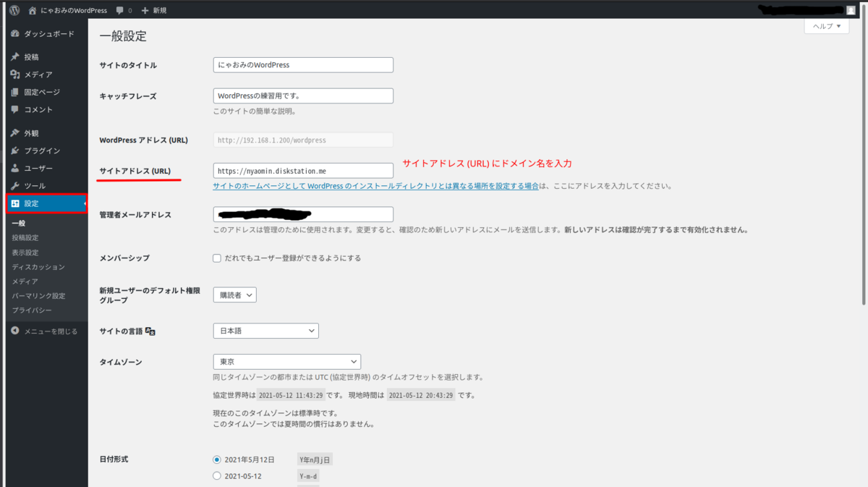Click the disabled WordPress アドレス field
The width and height of the screenshot is (868, 487).
point(303,140)
